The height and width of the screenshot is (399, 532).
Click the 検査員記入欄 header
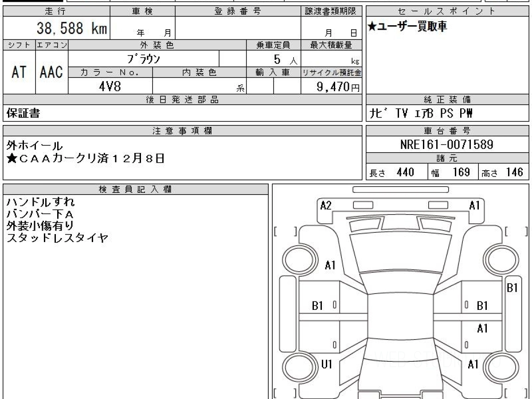136,189
